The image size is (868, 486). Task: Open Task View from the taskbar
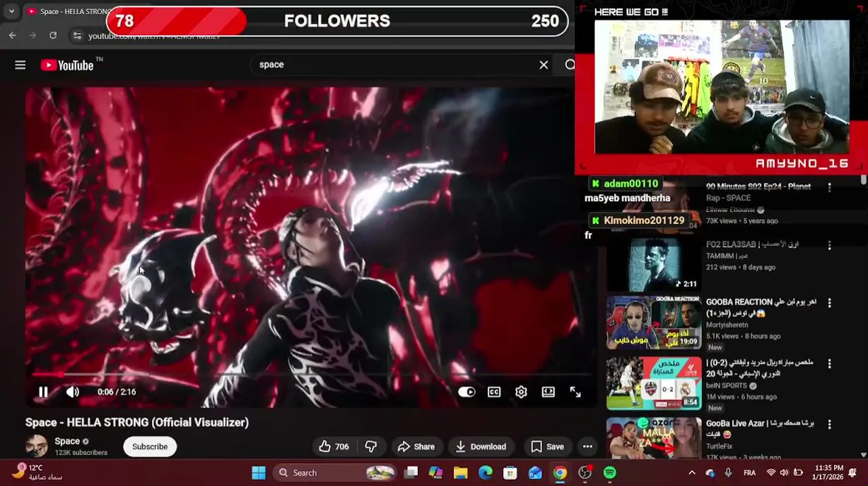(x=411, y=473)
